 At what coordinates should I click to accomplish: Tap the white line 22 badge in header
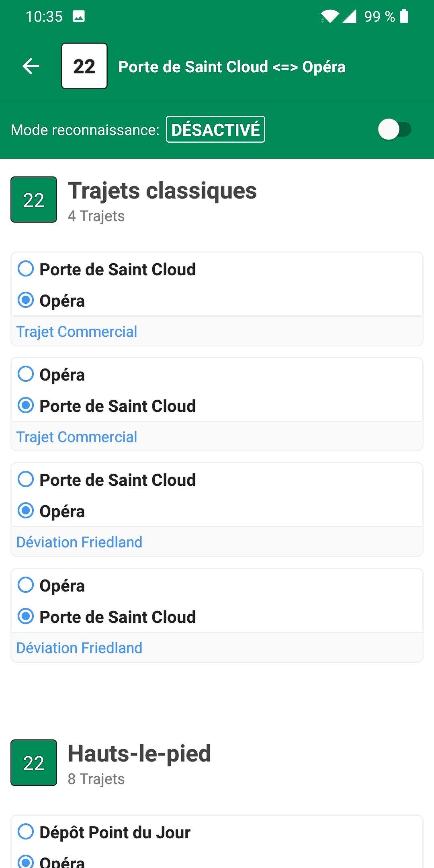[x=84, y=66]
